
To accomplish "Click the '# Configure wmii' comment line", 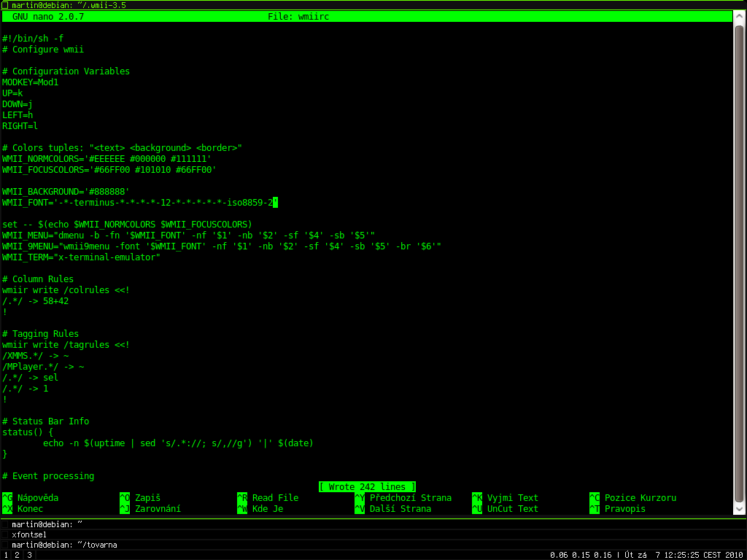I will click(43, 50).
